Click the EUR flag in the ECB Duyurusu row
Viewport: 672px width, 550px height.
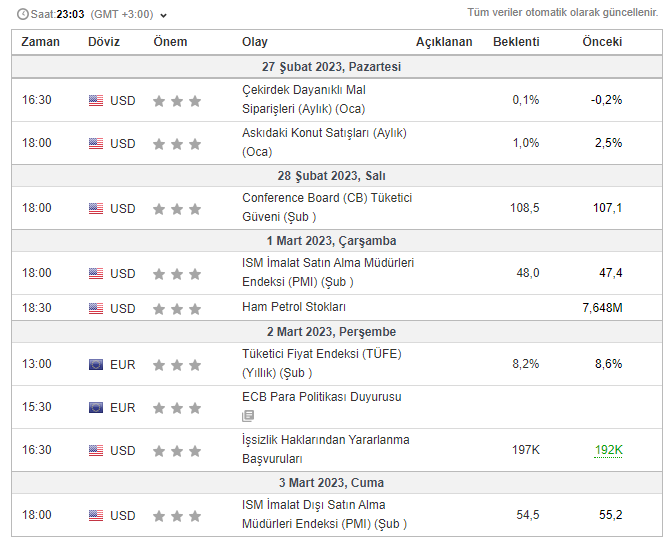tap(96, 407)
